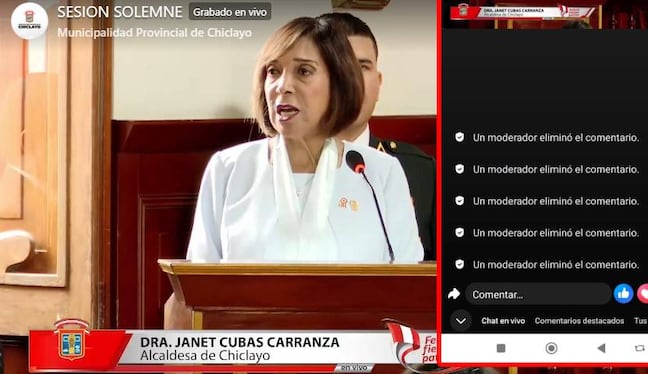Screen dimensions: 648x374
Task: Click the 'DRA. JANET CUBAS CARRANZA' name banner
Action: click(x=240, y=342)
